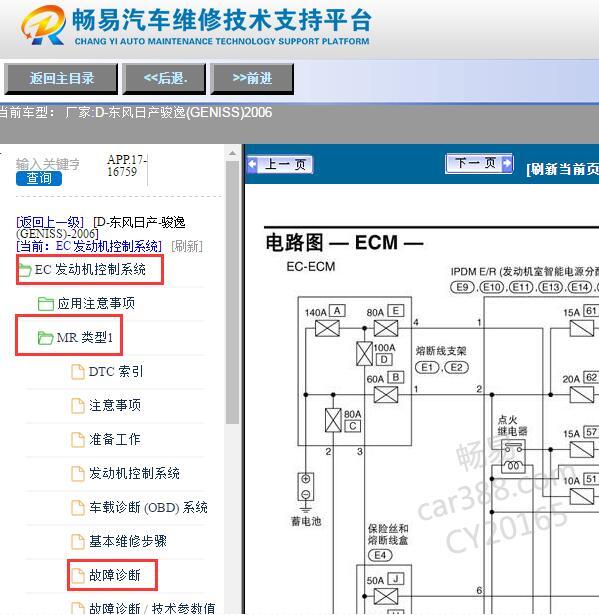Click the 点火继电器 relay symbol
This screenshot has height=615, width=599.
[513, 457]
